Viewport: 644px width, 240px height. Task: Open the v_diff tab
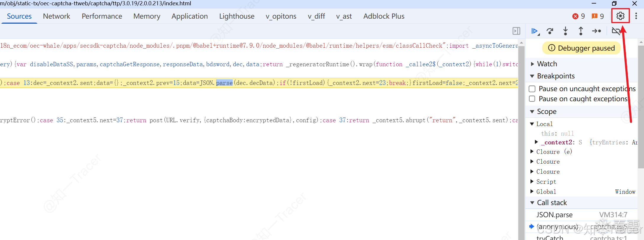[316, 16]
